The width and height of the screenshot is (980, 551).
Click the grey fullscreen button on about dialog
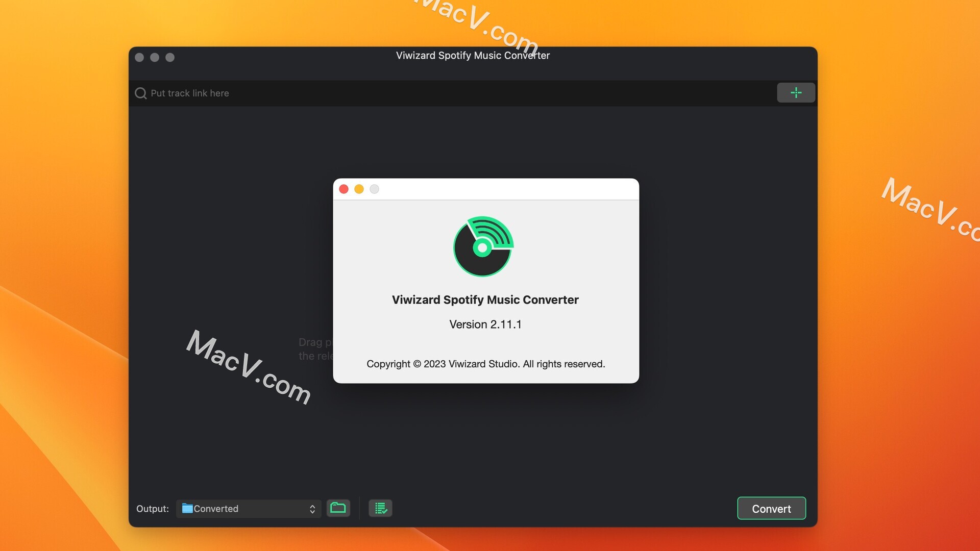pos(374,189)
